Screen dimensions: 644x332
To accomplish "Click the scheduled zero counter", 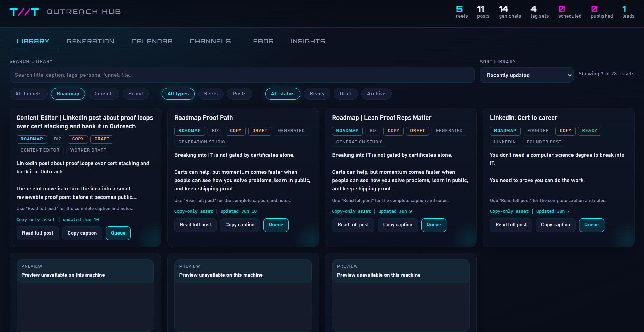I will pyautogui.click(x=570, y=12).
